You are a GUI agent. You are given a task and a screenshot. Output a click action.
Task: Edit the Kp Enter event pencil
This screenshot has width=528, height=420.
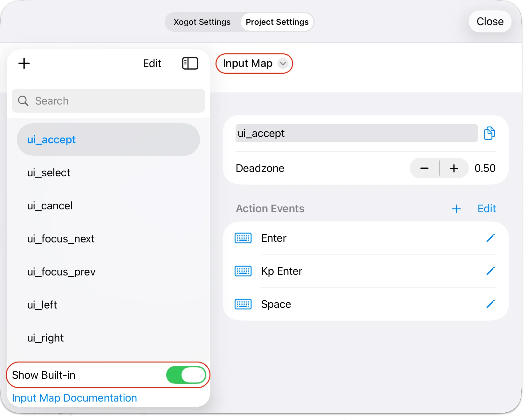[x=490, y=271]
